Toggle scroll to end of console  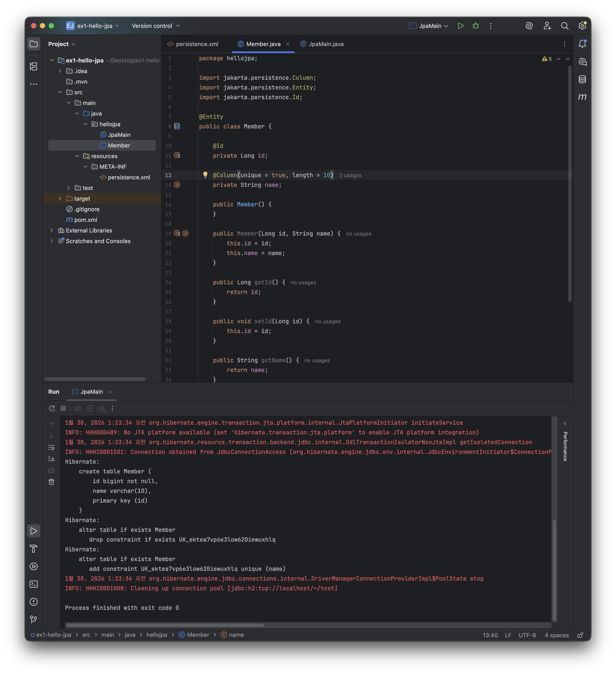coord(51,459)
